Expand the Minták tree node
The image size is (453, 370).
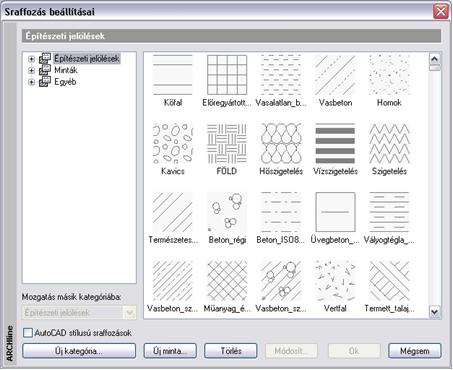pos(31,70)
